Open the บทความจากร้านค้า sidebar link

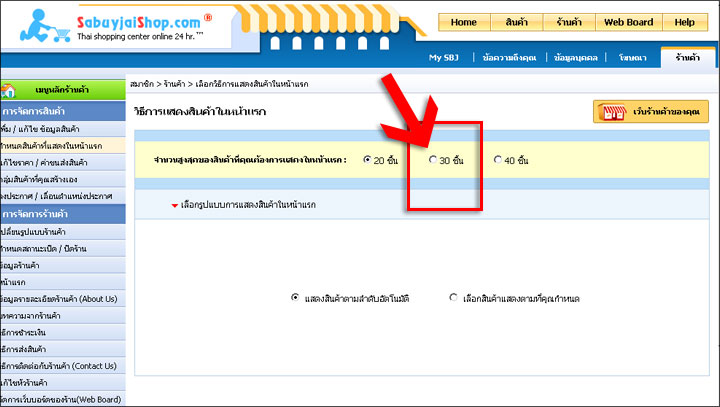pyautogui.click(x=62, y=316)
